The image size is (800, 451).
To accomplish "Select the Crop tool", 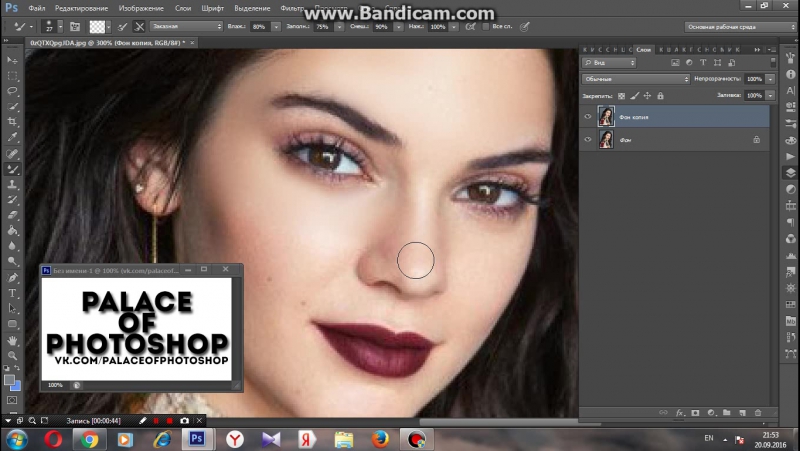I will click(x=12, y=122).
